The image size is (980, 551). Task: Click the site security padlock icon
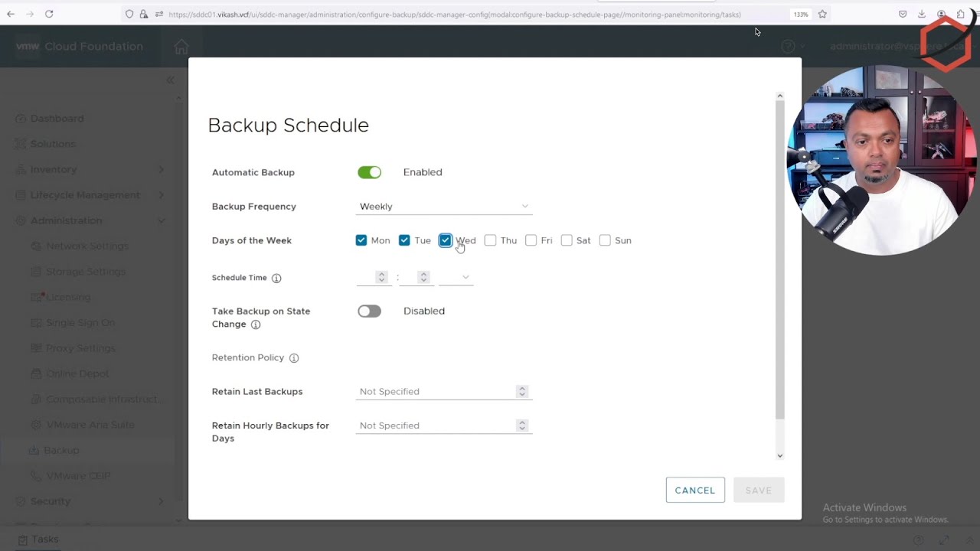[143, 14]
